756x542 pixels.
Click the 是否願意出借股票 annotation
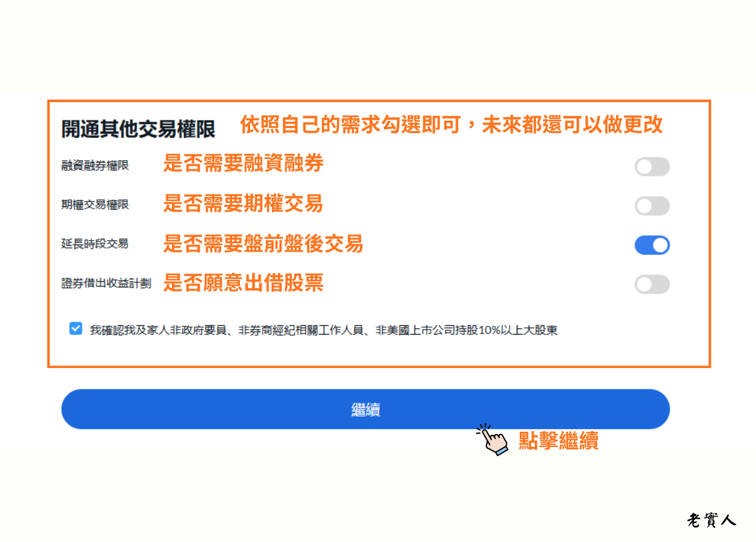click(244, 284)
